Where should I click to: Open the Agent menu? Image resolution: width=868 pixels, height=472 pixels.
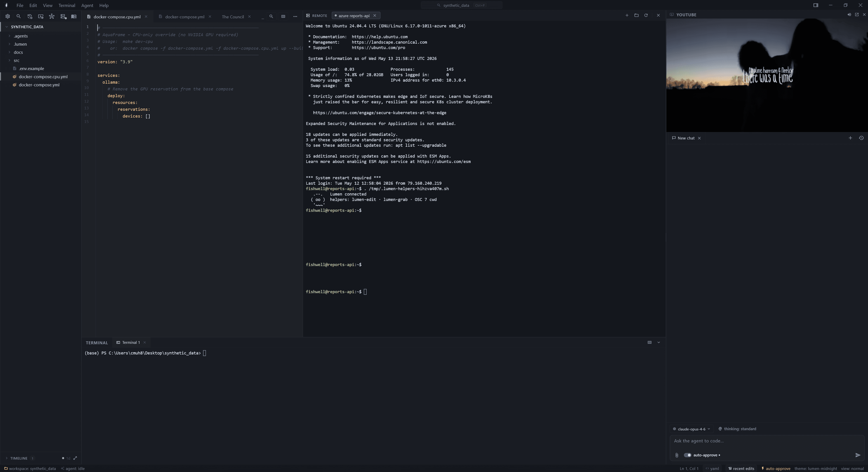tap(87, 5)
